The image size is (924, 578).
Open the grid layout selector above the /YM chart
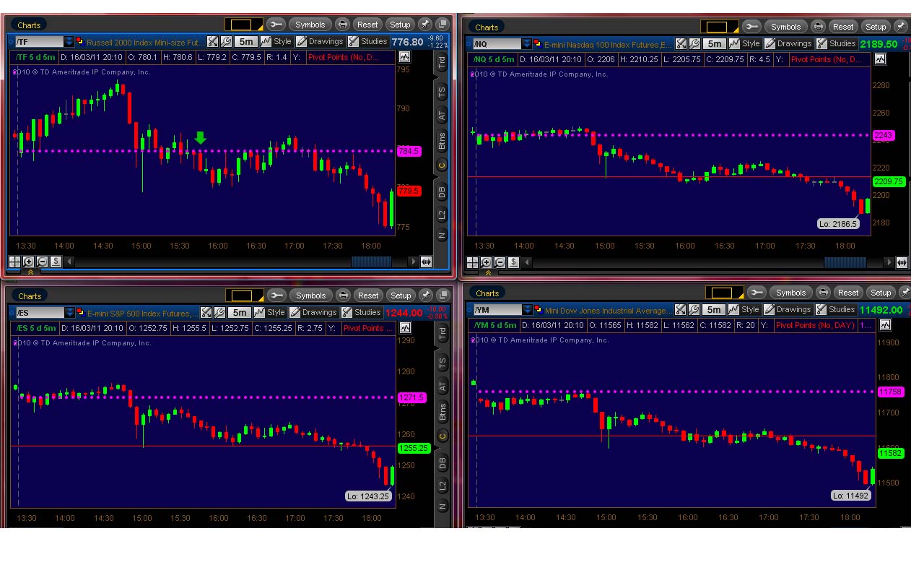coord(724,293)
